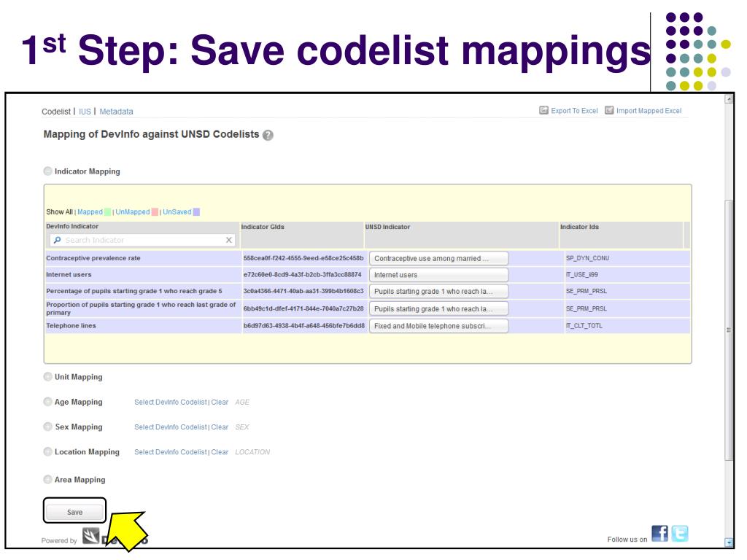The width and height of the screenshot is (747, 560).
Task: Select the Telephone lines indicator cell
Action: pyautogui.click(x=143, y=326)
